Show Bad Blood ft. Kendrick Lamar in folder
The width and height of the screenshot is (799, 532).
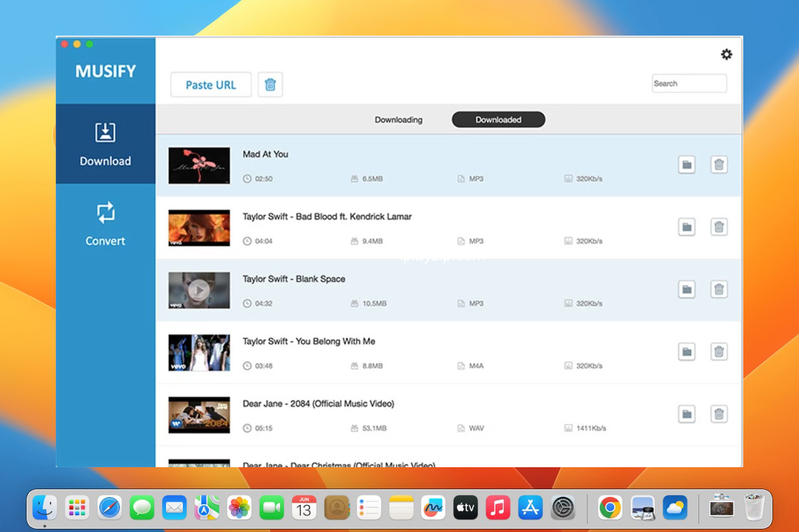[687, 227]
